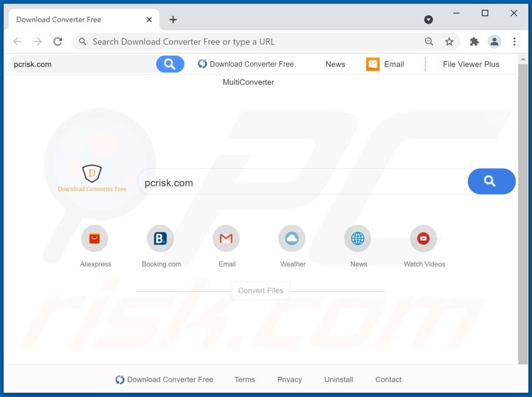Click the dark circular dropdown icon in title bar
This screenshot has width=532, height=397.
tap(428, 20)
